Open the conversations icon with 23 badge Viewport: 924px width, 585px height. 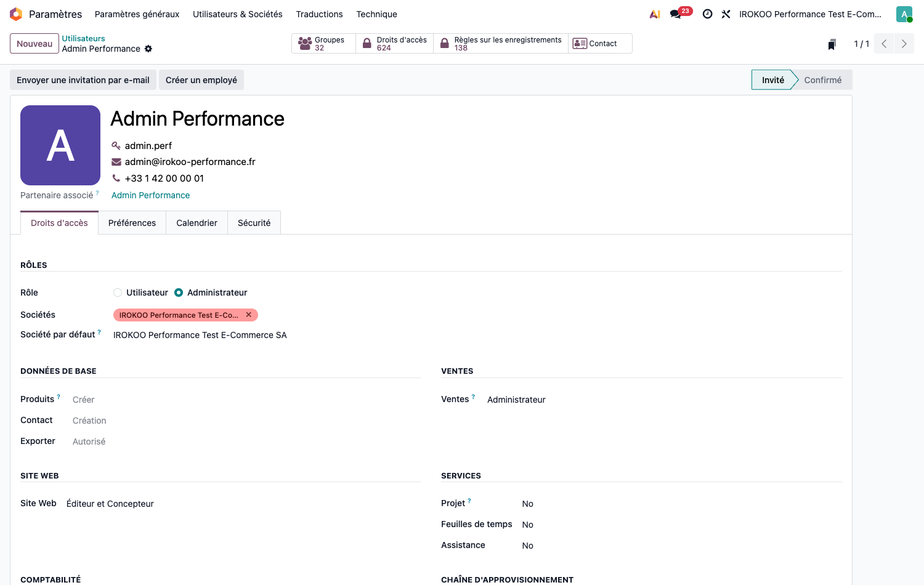pyautogui.click(x=681, y=14)
